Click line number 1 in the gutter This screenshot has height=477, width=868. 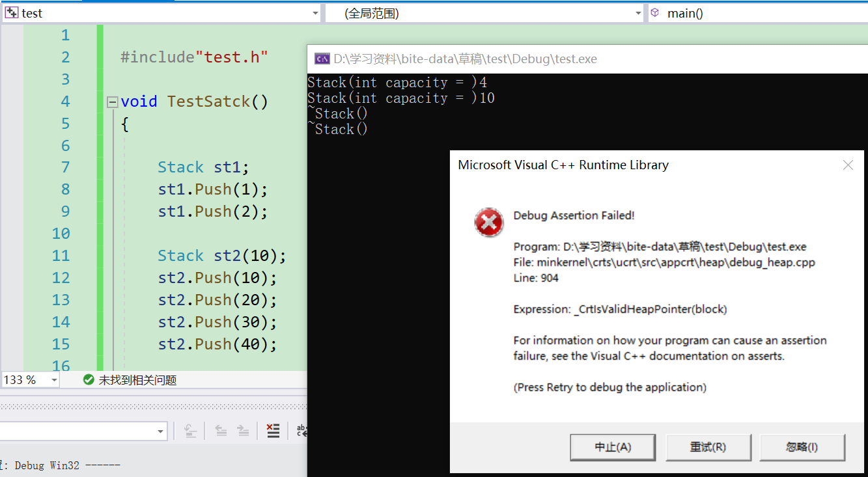click(x=65, y=35)
